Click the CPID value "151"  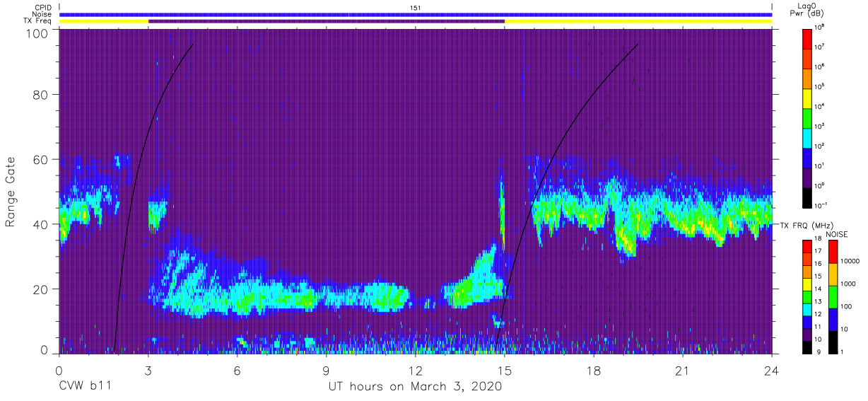[x=416, y=7]
